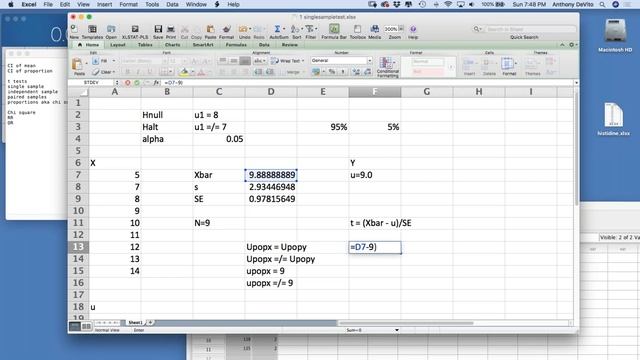640x360 pixels.
Task: Open the AutoSum dropdown arrow
Action: click(284, 29)
